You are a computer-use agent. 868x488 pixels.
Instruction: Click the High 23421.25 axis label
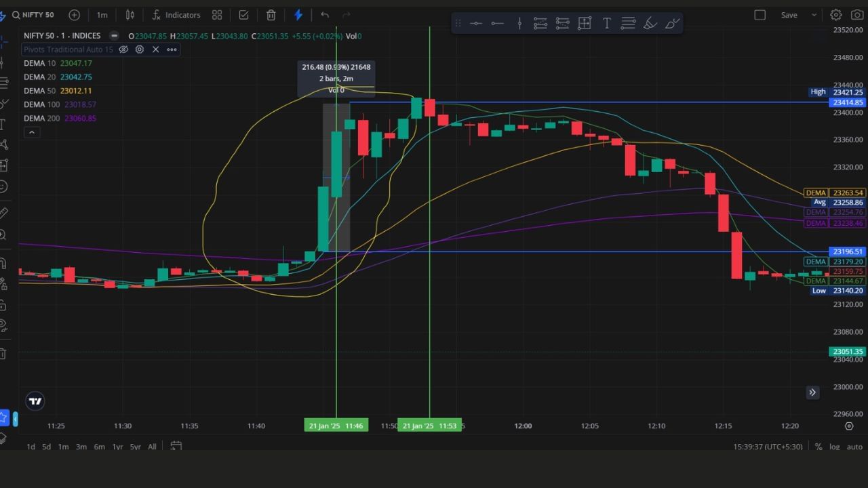coord(837,92)
